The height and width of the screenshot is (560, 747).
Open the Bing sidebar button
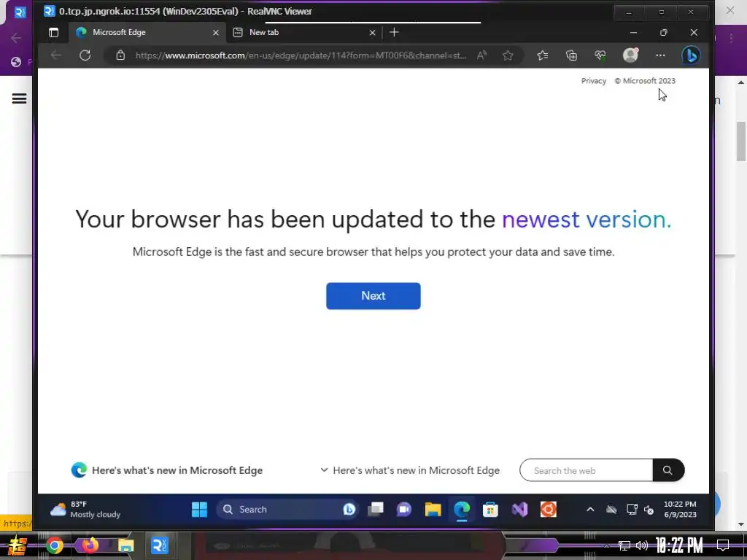691,55
